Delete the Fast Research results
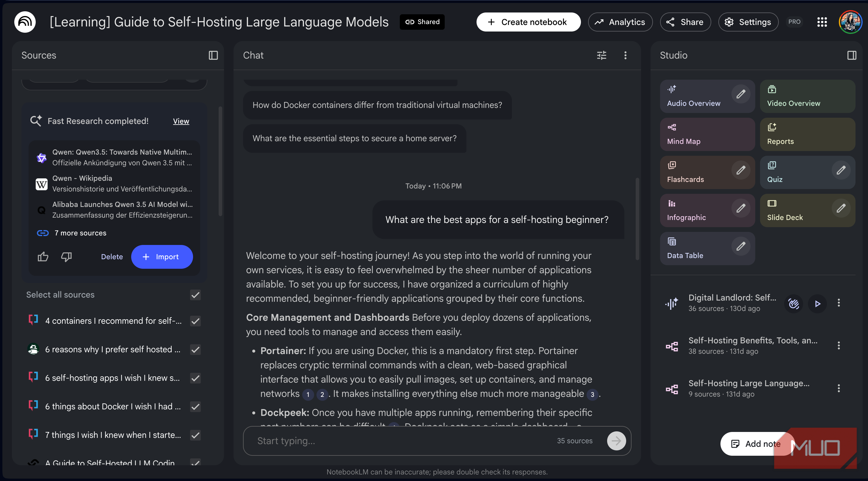 [x=112, y=257]
